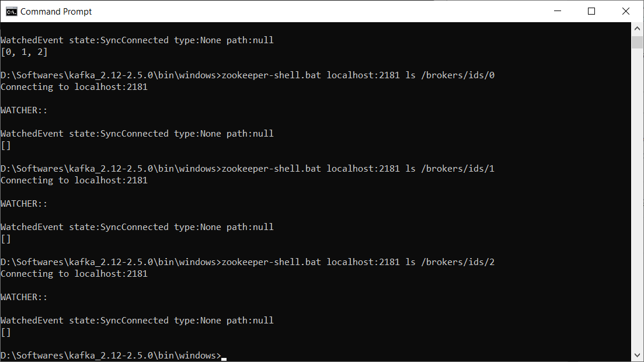Select the zookeeper-shell.bat command for /brokers/ids/0

(x=360, y=75)
